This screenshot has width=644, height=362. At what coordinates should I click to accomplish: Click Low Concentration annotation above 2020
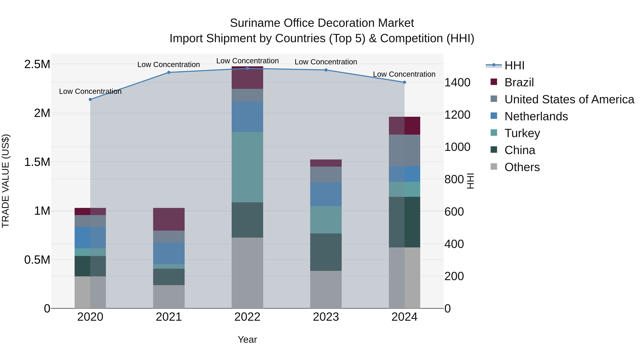pyautogui.click(x=90, y=91)
